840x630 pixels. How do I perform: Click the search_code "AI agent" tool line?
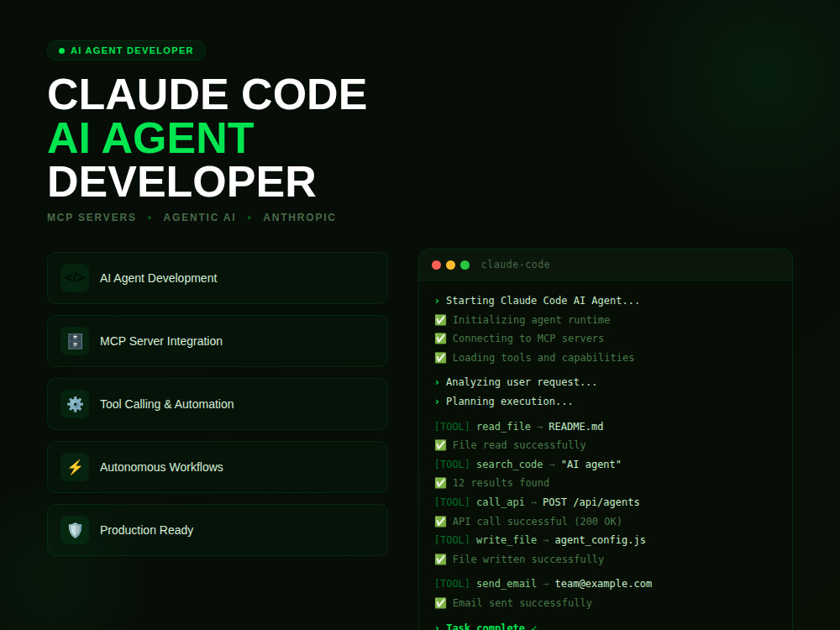pyautogui.click(x=528, y=465)
